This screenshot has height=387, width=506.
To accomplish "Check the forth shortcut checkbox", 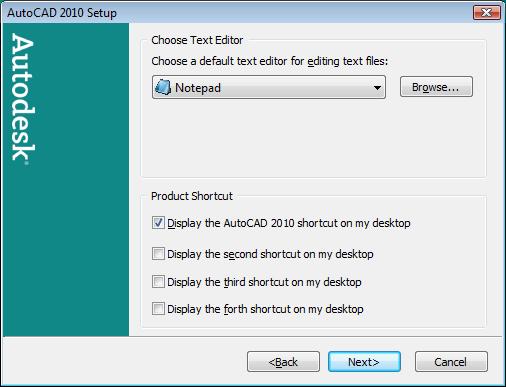I will point(158,309).
